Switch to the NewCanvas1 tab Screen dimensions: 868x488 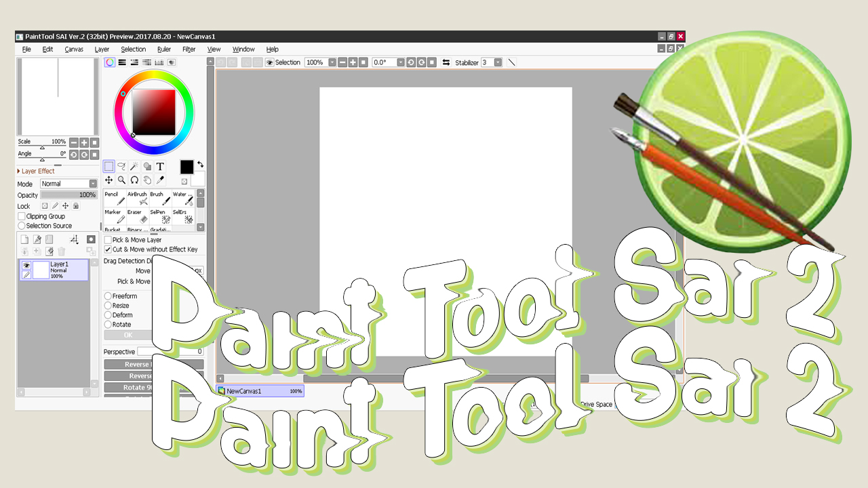pyautogui.click(x=260, y=391)
